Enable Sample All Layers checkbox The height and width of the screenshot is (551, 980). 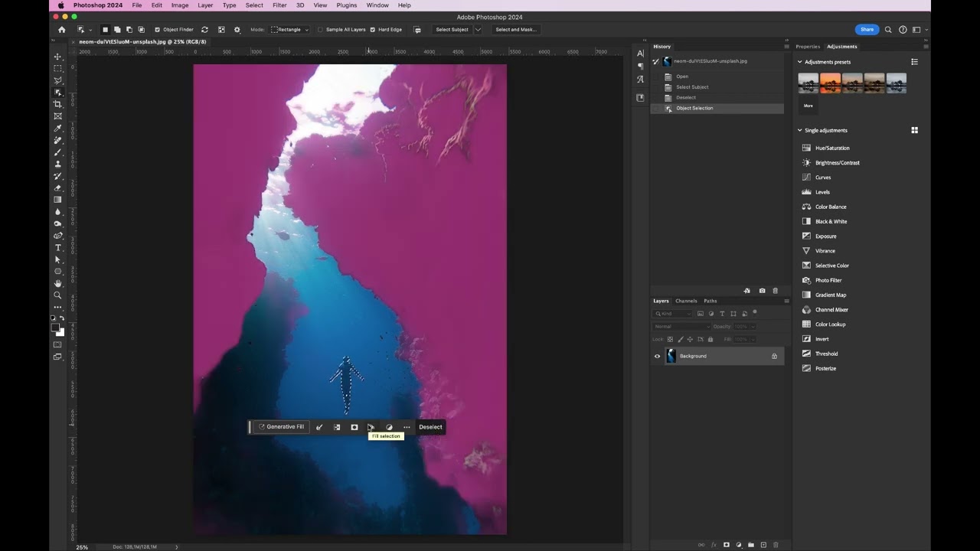coord(321,30)
